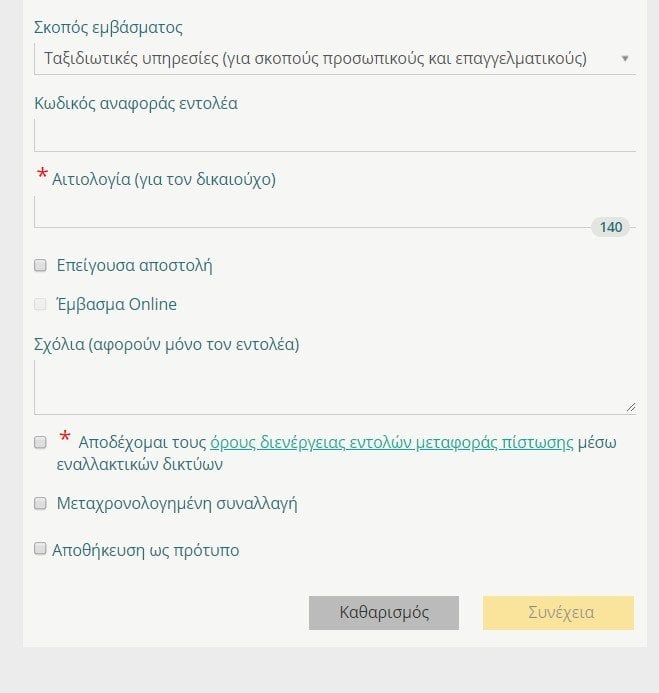Toggle the Μεταχρονολογημένη συναλλαγή checkbox
The width and height of the screenshot is (659, 693).
pyautogui.click(x=40, y=503)
